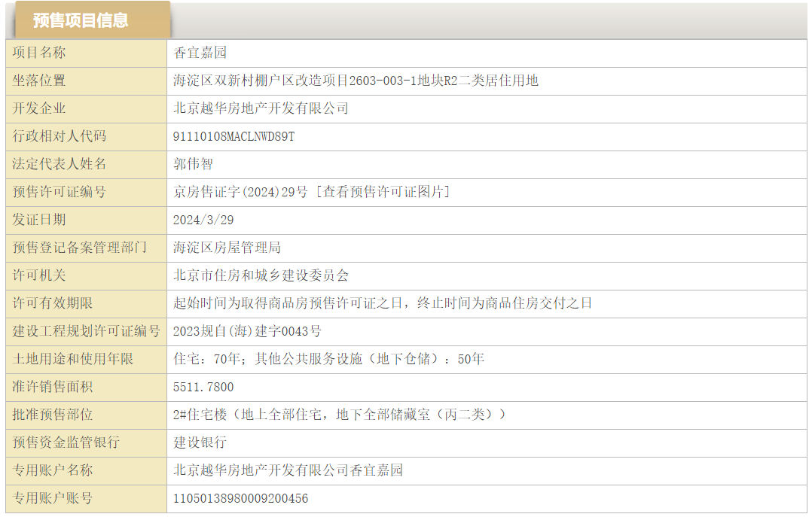The image size is (812, 517).
Task: Click the 发证日期 label
Action: tap(39, 220)
